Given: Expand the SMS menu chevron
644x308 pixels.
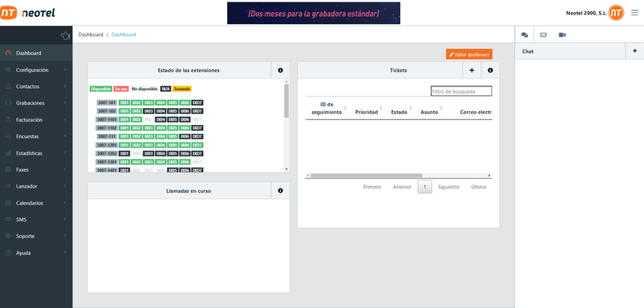Looking at the screenshot, I should coord(65,219).
